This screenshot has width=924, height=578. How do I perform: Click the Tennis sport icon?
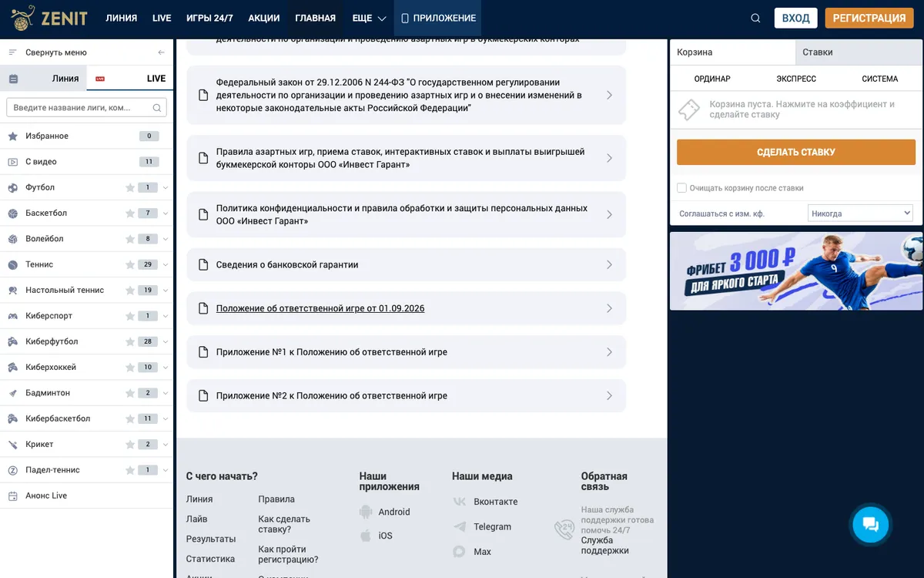(x=12, y=265)
